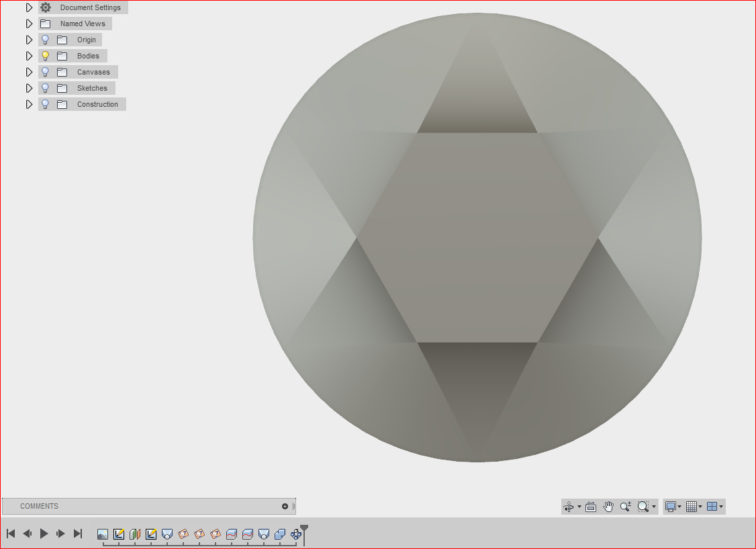Add a new comment with the plus icon
This screenshot has width=756, height=549.
pos(285,506)
